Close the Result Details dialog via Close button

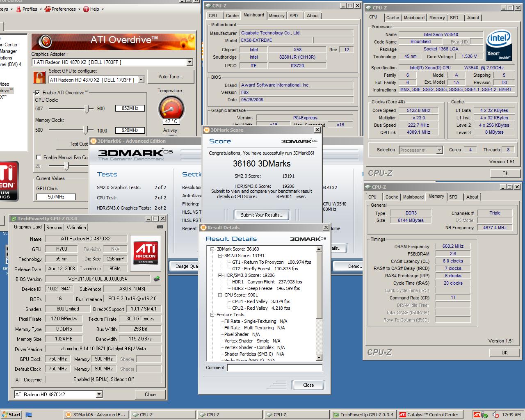click(308, 385)
